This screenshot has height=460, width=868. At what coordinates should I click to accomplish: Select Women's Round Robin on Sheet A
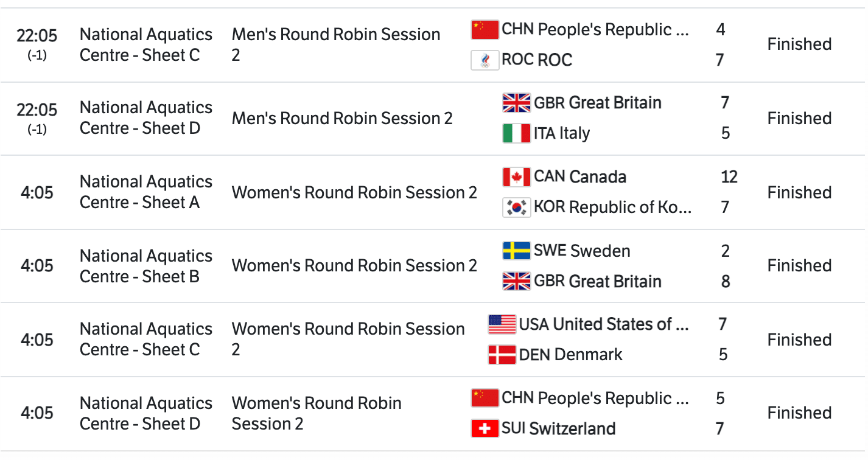(354, 192)
